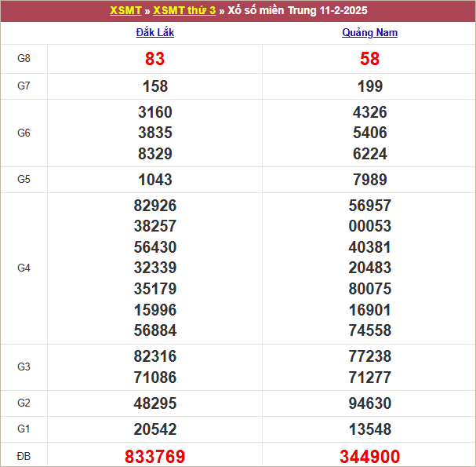Click Quảng Nam G7 number 199
Image resolution: width=476 pixels, height=467 pixels.
pos(370,86)
